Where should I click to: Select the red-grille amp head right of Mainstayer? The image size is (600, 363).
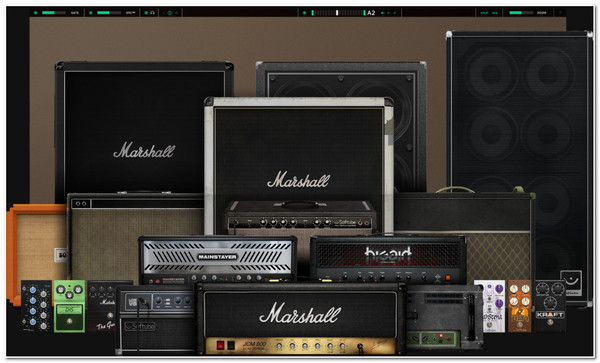[x=388, y=259]
